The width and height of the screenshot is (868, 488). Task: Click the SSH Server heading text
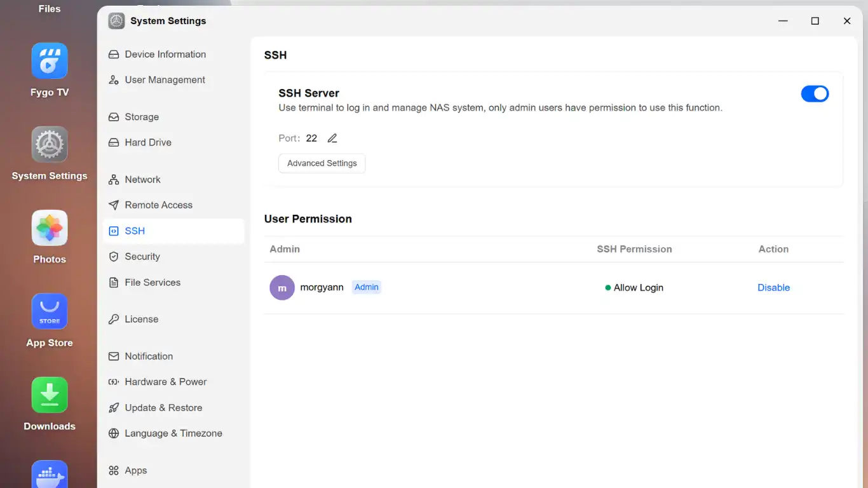309,93
